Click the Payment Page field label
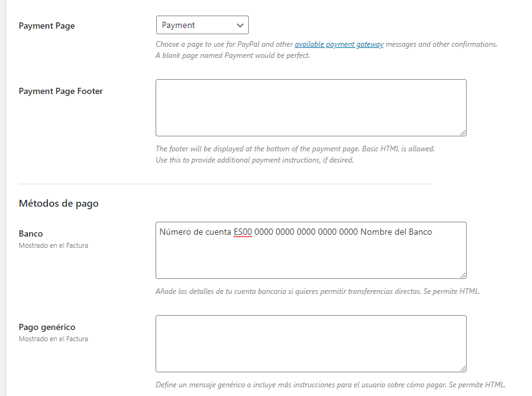Image resolution: width=532 pixels, height=396 pixels. (47, 26)
